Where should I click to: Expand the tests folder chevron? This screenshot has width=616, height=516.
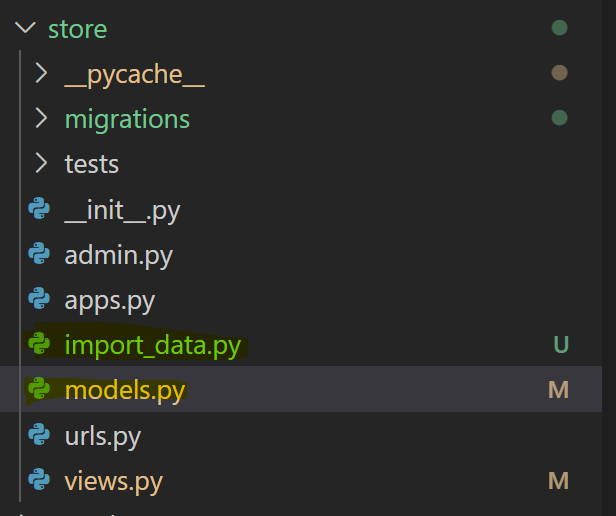(x=41, y=163)
